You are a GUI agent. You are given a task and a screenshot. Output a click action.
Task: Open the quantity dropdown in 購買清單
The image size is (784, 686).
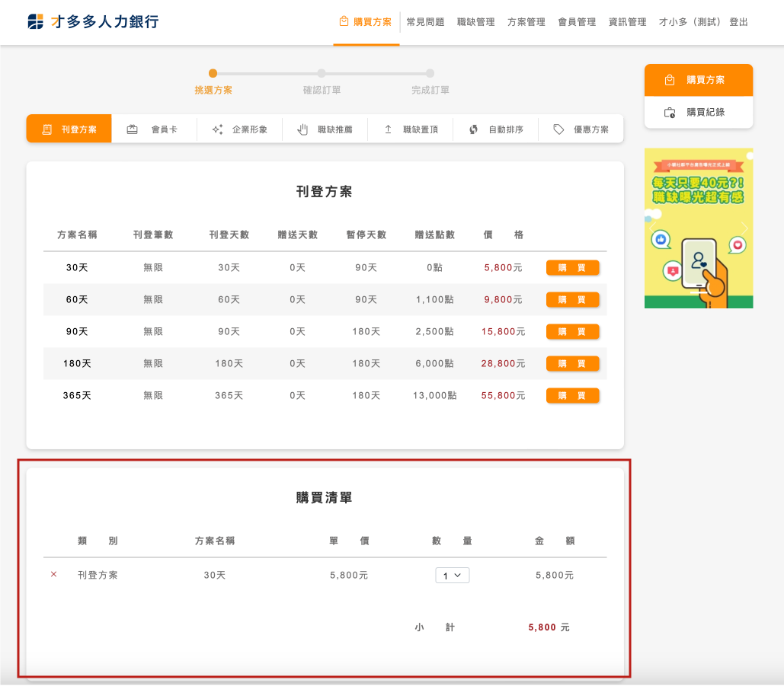point(452,576)
